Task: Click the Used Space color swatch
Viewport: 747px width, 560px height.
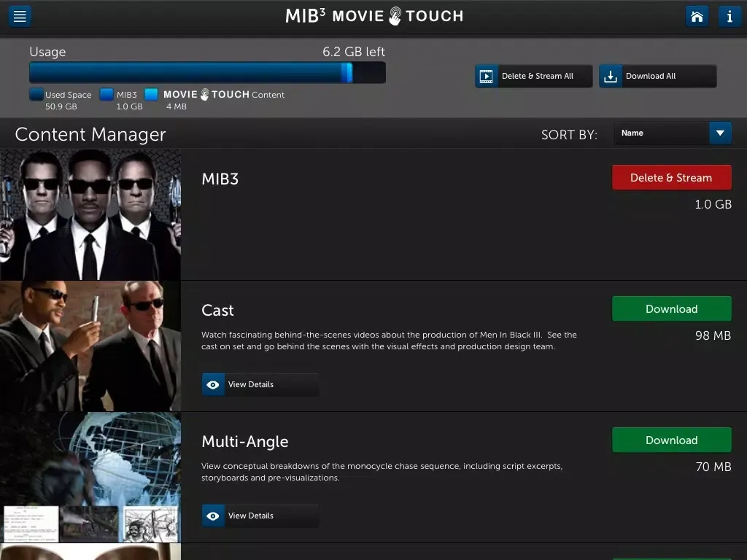Action: [x=36, y=94]
